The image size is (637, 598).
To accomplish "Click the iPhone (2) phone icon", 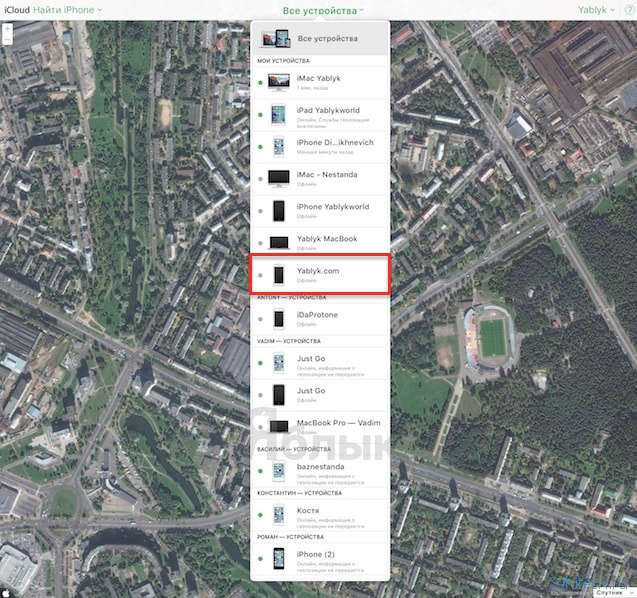I will [279, 559].
